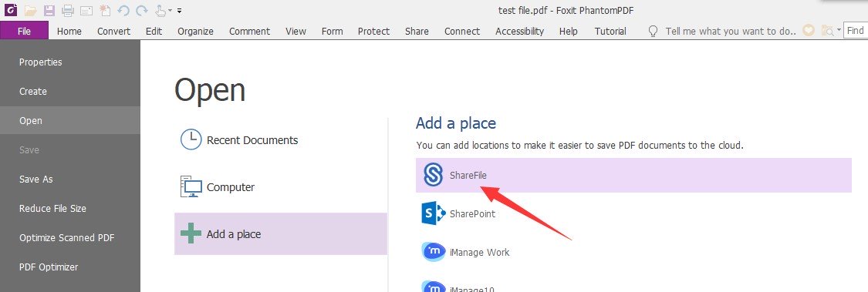Click the Tell me what you want field

click(730, 31)
